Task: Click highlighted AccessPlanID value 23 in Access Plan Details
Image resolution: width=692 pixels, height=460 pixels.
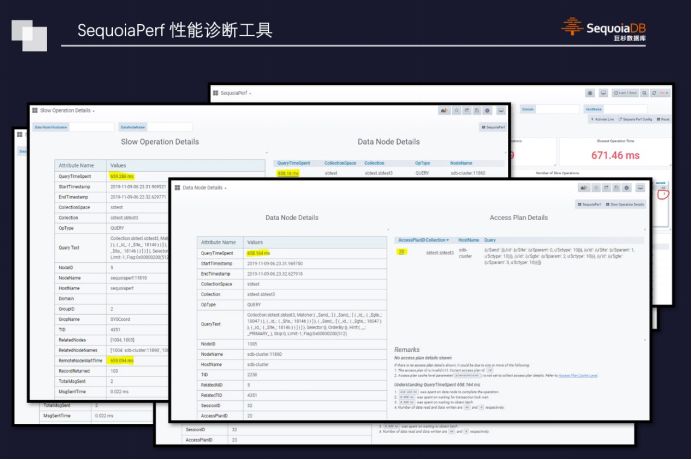Action: click(402, 252)
